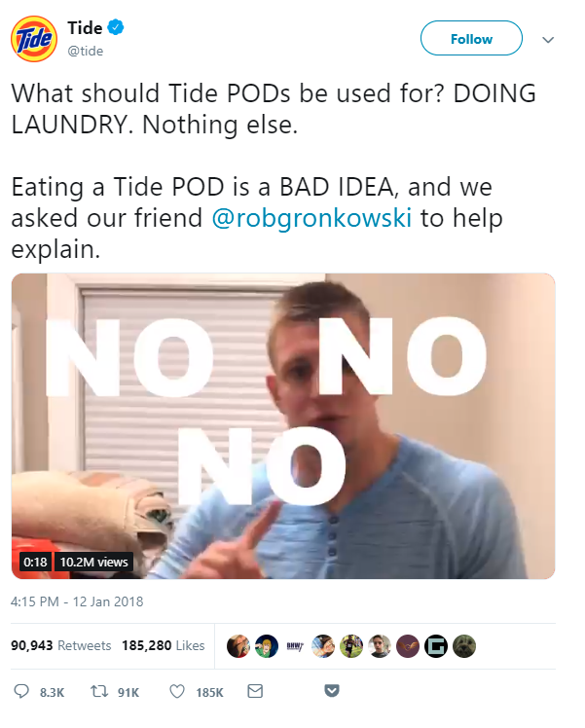Screen dimensions: 585x728
Task: Follow the Tide account
Action: coord(471,38)
